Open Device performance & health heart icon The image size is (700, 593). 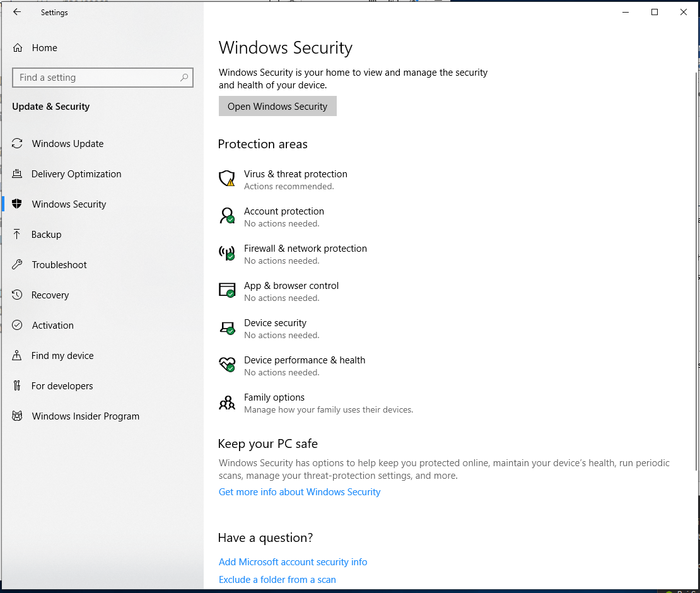coord(227,365)
